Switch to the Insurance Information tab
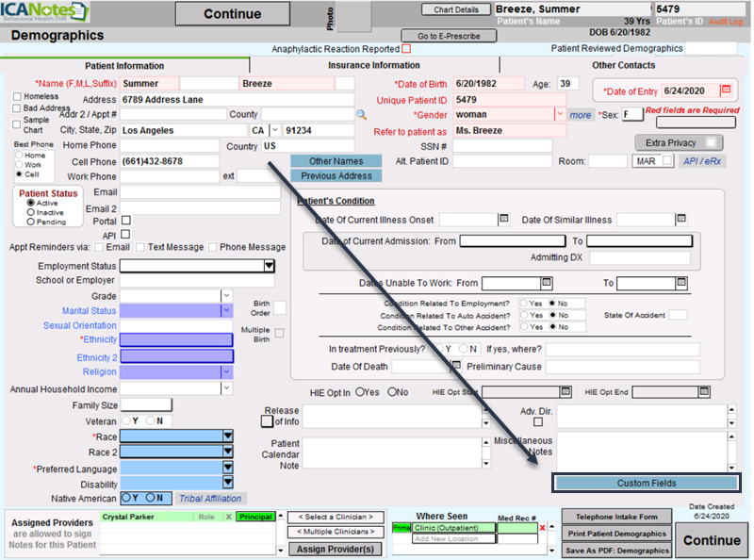The width and height of the screenshot is (754, 560). tap(373, 66)
